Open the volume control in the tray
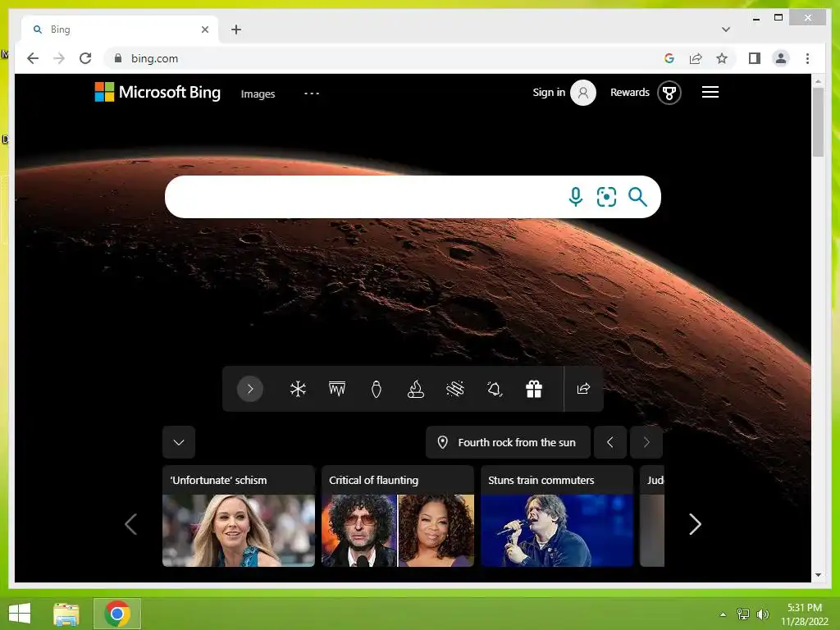Viewport: 840px width, 630px height. coord(763,614)
